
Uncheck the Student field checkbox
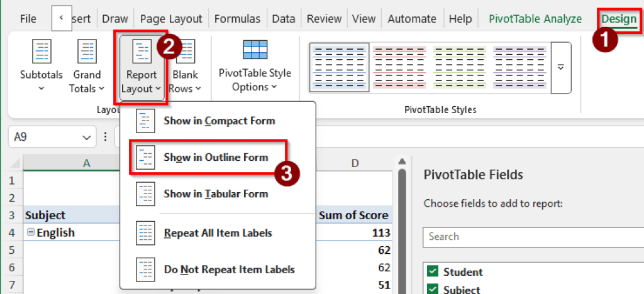[432, 271]
